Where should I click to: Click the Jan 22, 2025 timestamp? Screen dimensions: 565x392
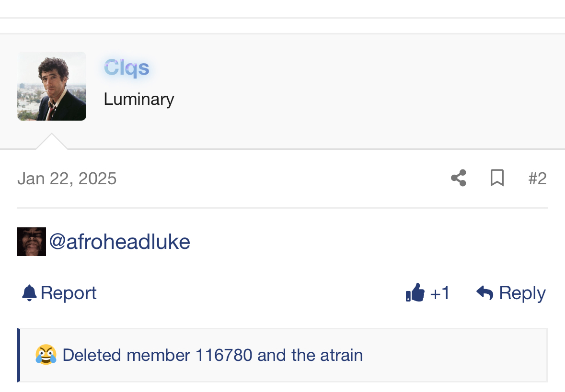tap(67, 179)
